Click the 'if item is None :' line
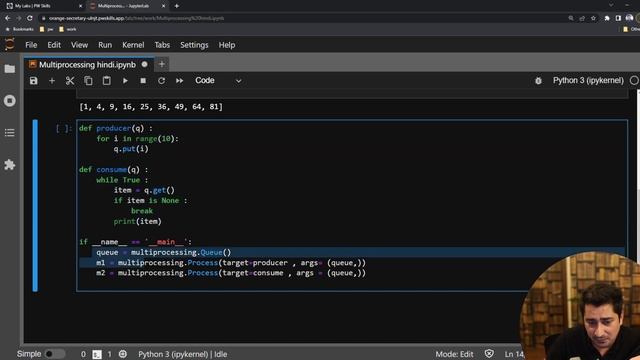 point(150,200)
